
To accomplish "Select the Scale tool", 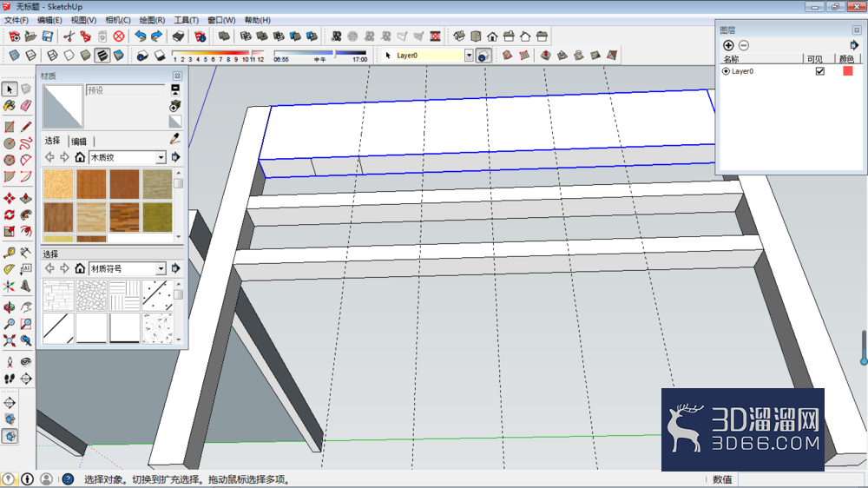I will (10, 231).
